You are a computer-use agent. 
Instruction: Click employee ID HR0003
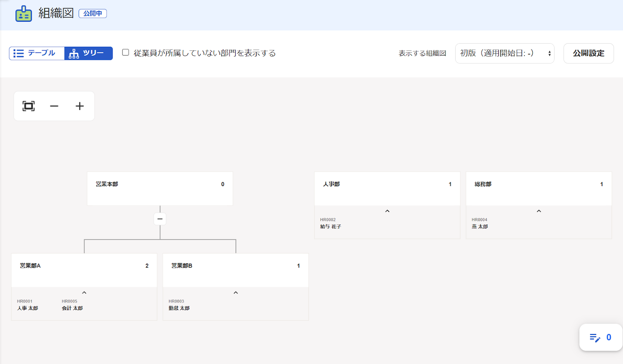click(176, 301)
